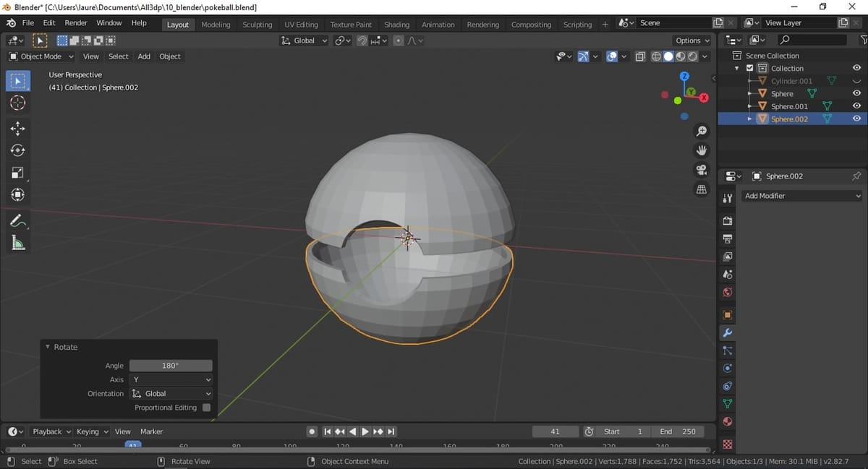Screen dimensions: 868x469
Task: Open World properties tab
Action: click(728, 293)
